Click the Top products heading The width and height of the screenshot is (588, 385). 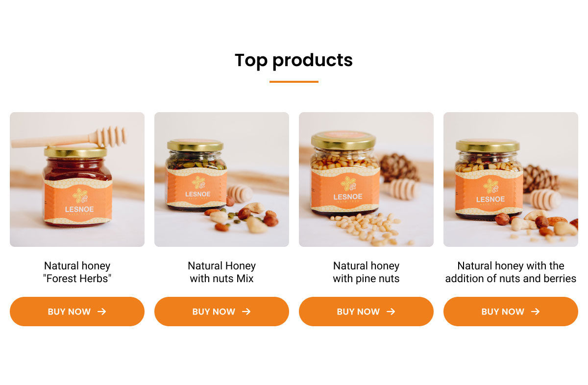point(294,60)
